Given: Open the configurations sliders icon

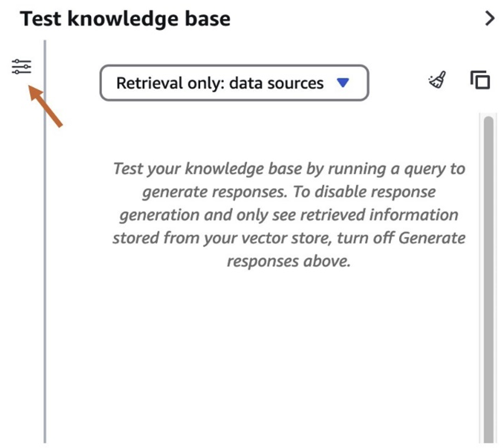Looking at the screenshot, I should tap(21, 67).
